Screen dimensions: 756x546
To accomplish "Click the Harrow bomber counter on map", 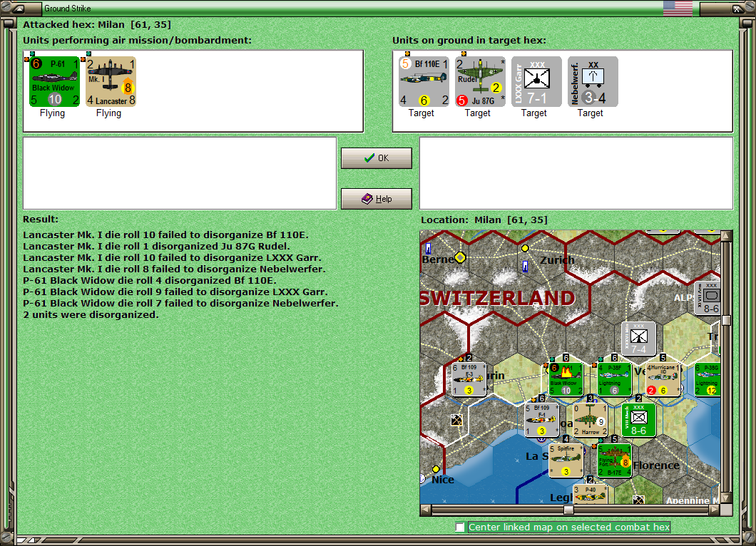I will 590,421.
